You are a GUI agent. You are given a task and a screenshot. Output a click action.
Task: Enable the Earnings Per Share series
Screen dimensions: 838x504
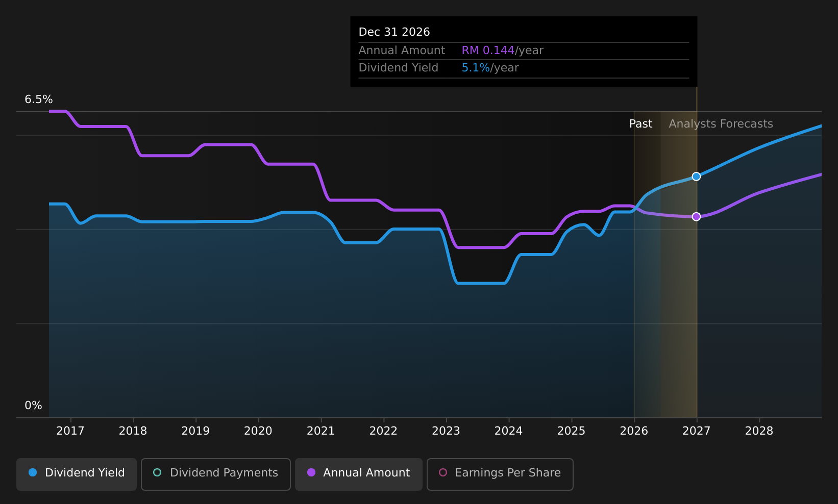(500, 474)
